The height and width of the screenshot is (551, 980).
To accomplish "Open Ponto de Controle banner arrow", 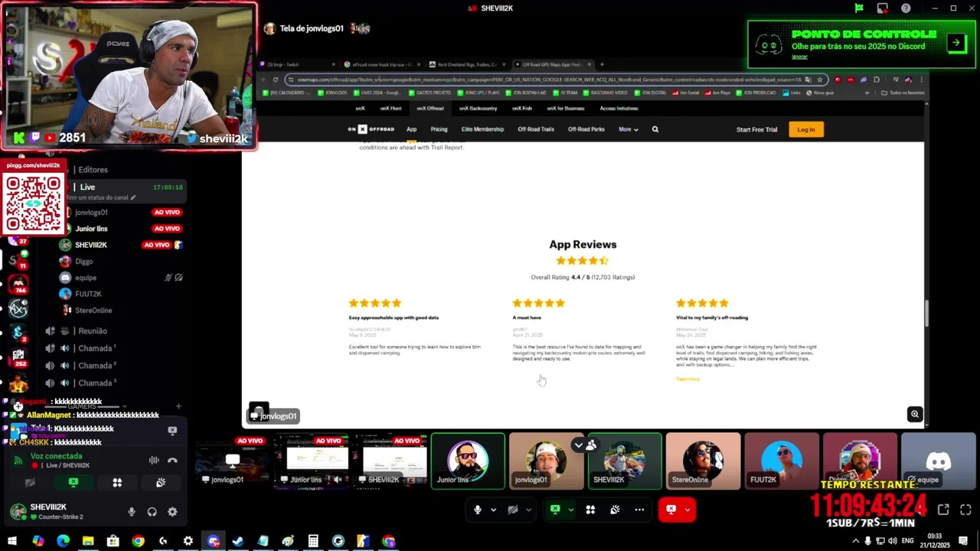I will coord(956,43).
